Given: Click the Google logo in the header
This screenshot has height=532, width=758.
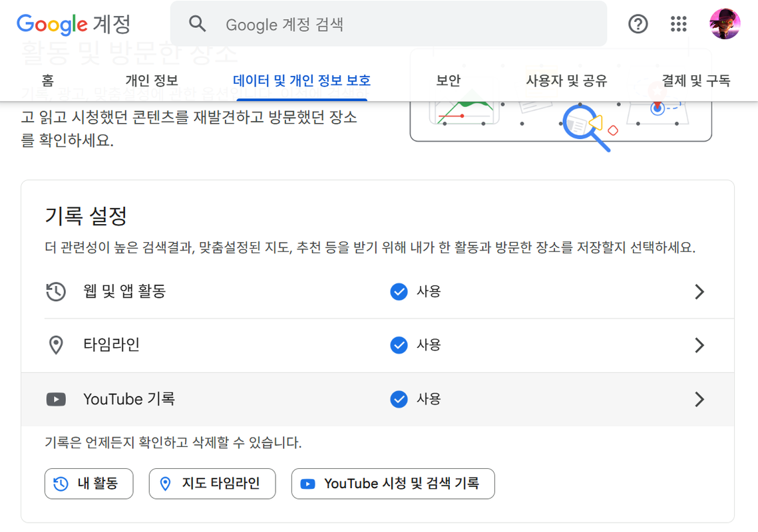Looking at the screenshot, I should [x=52, y=24].
